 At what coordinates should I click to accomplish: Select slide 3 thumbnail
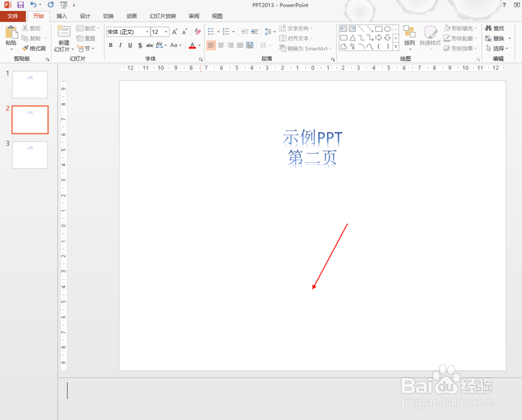pos(30,155)
